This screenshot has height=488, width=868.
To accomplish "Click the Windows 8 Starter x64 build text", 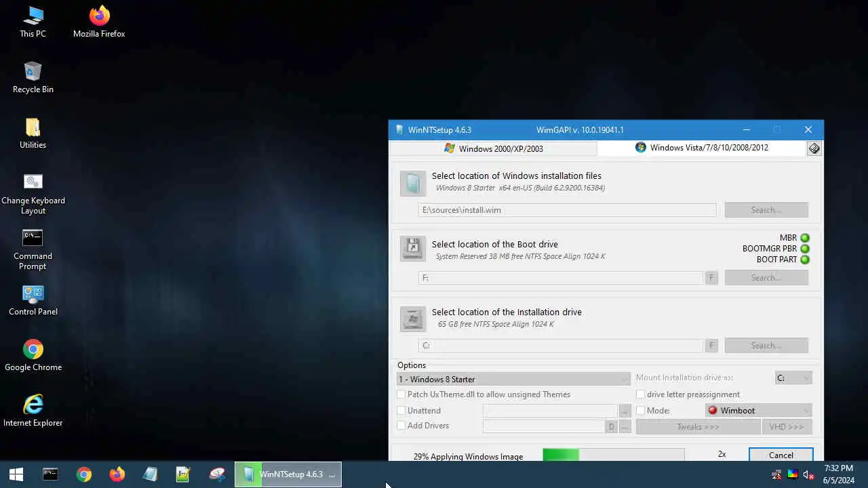I will click(x=520, y=188).
